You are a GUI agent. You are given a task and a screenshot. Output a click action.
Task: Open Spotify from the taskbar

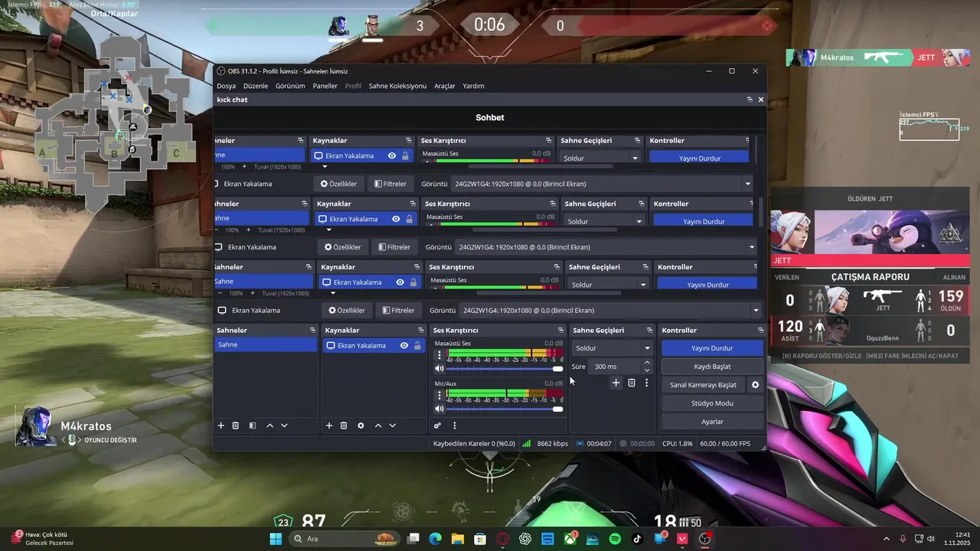click(x=615, y=539)
